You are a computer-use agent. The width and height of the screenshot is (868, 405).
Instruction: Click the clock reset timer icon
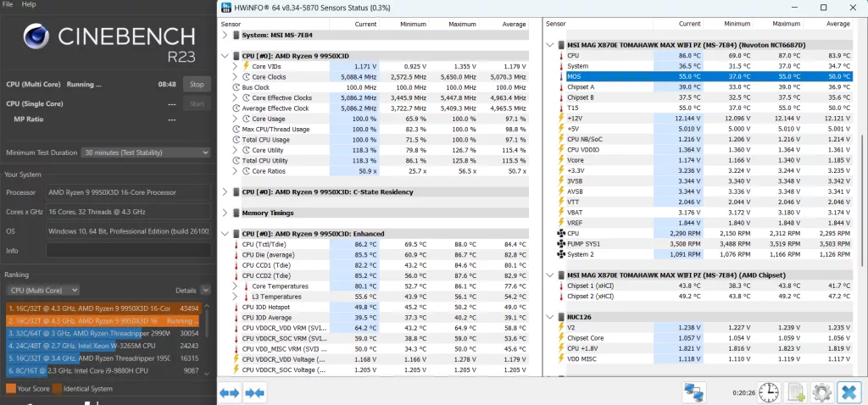point(768,392)
